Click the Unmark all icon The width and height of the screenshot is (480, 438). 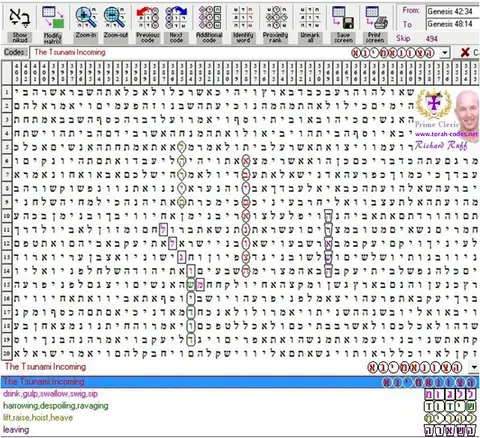pos(310,17)
